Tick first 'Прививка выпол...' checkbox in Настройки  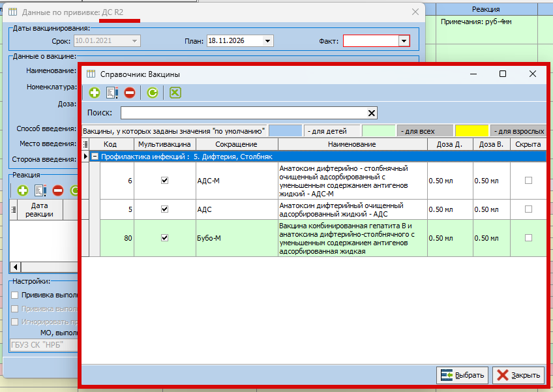coord(15,295)
